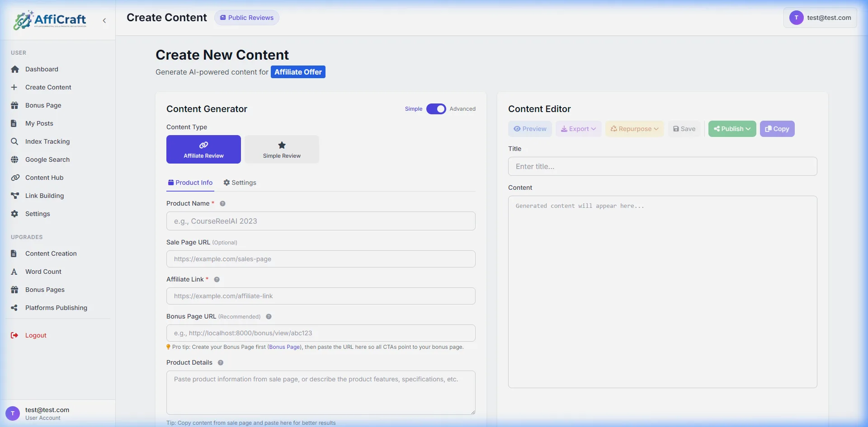868x427 pixels.
Task: Open the Link Building section
Action: (44, 196)
